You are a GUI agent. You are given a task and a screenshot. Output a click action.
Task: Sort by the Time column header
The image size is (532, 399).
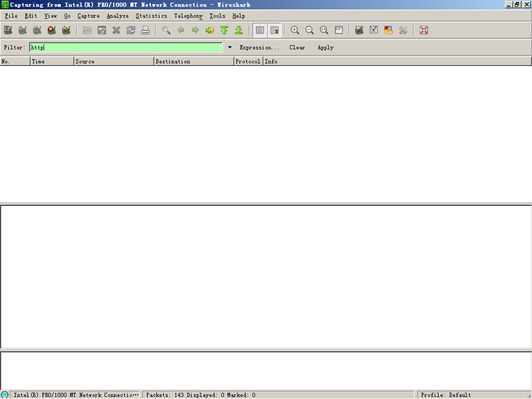[52, 61]
